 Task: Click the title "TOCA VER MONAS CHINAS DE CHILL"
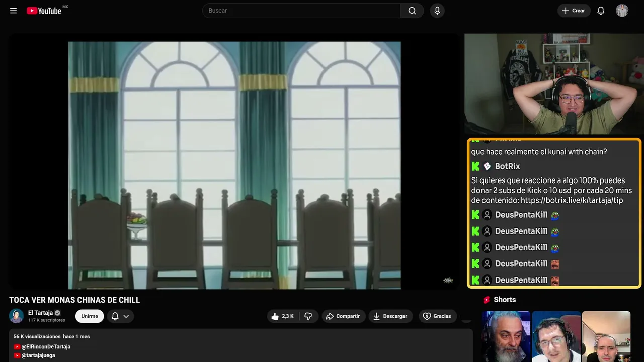click(x=74, y=300)
